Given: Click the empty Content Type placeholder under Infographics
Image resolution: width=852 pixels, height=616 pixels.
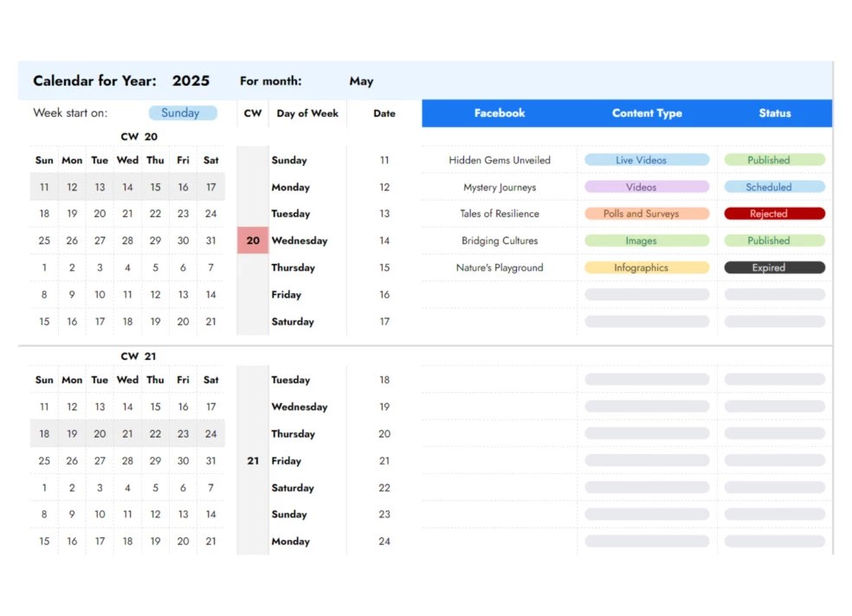Looking at the screenshot, I should pos(647,294).
